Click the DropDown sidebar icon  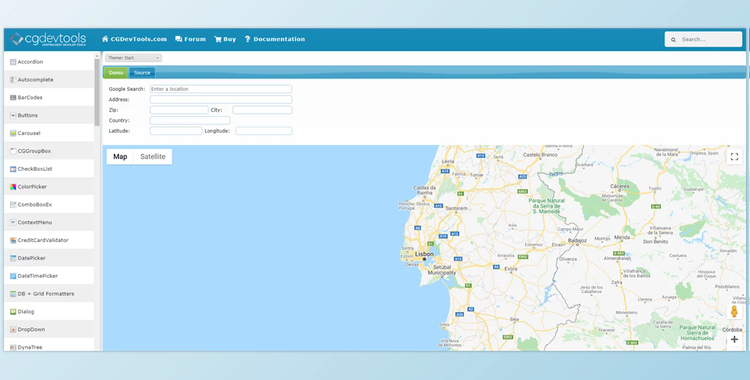[13, 330]
